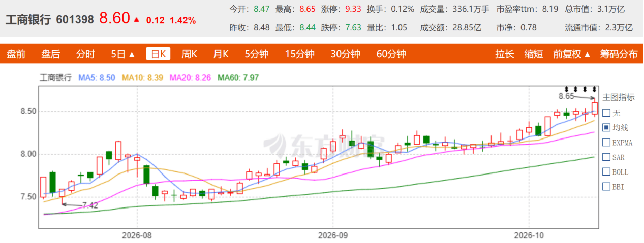
Task: Switch to 月K monthly chart
Action: pos(221,54)
